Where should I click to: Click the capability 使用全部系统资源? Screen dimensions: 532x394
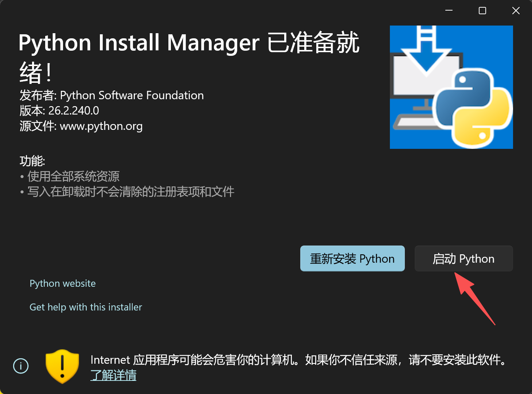pyautogui.click(x=74, y=177)
